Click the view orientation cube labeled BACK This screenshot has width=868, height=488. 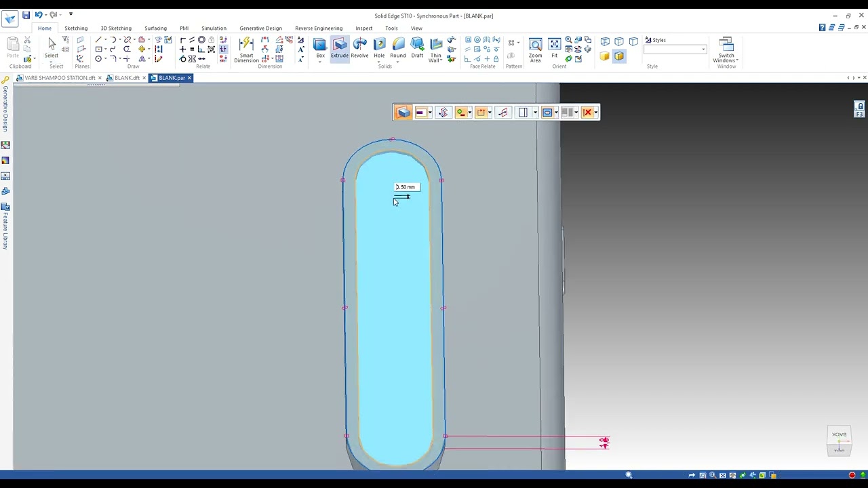(x=840, y=441)
